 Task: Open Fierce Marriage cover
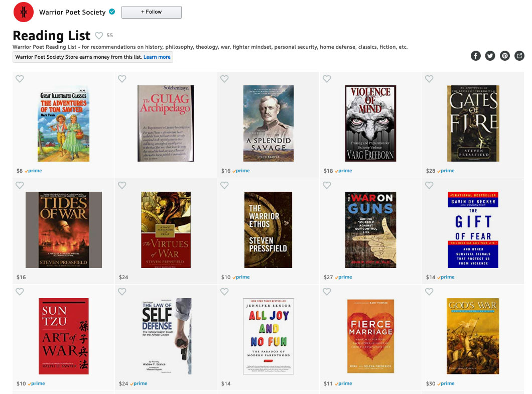point(370,336)
